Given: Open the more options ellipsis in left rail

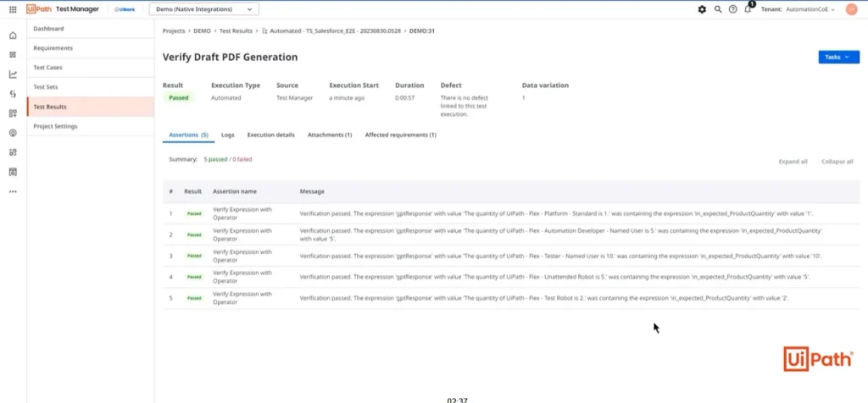Looking at the screenshot, I should (13, 192).
